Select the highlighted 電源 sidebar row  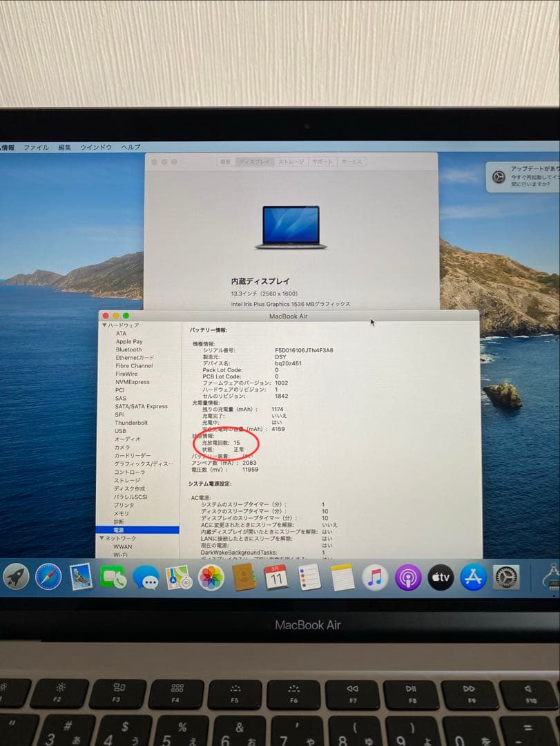pos(137,530)
